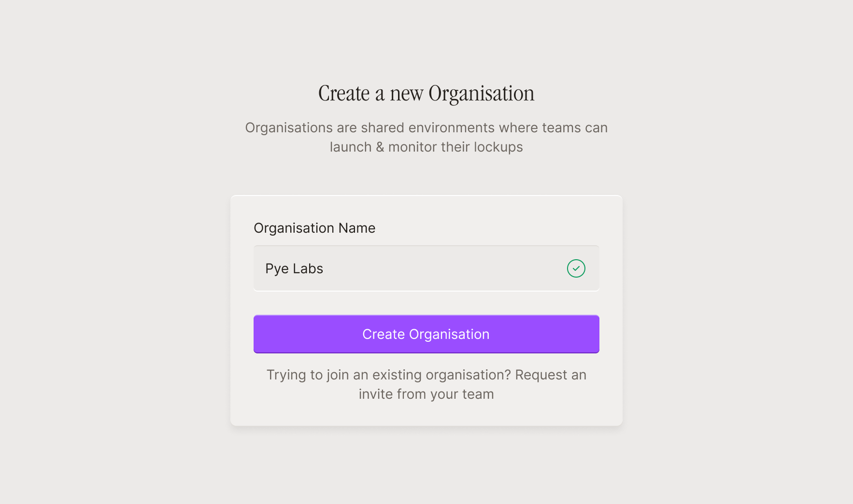Click the ampersand in the subtitle text

(380, 147)
